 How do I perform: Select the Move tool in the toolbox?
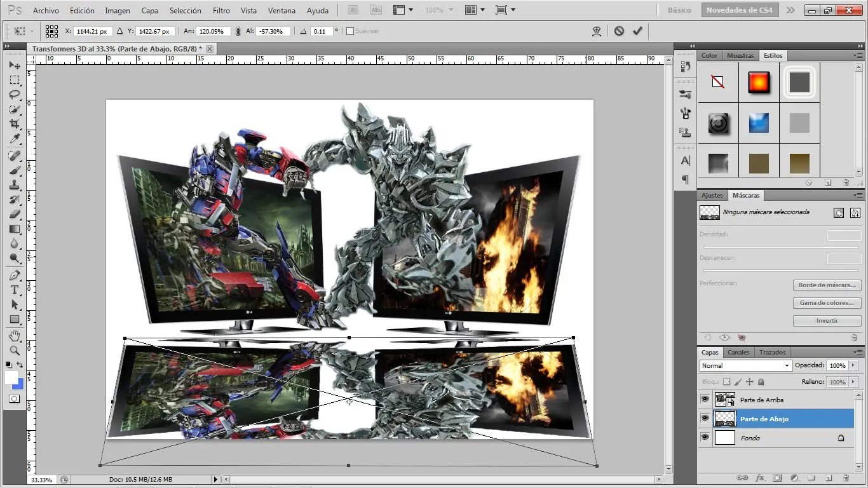(x=15, y=65)
